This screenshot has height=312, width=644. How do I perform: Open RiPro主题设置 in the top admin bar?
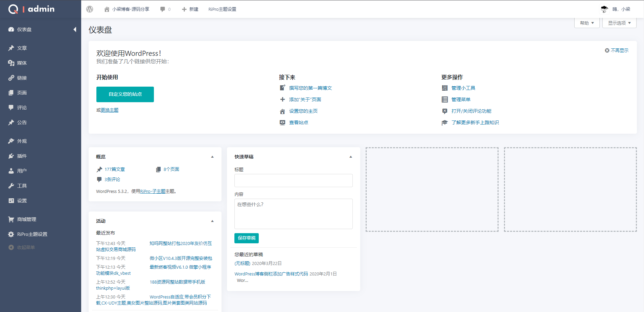tap(222, 9)
